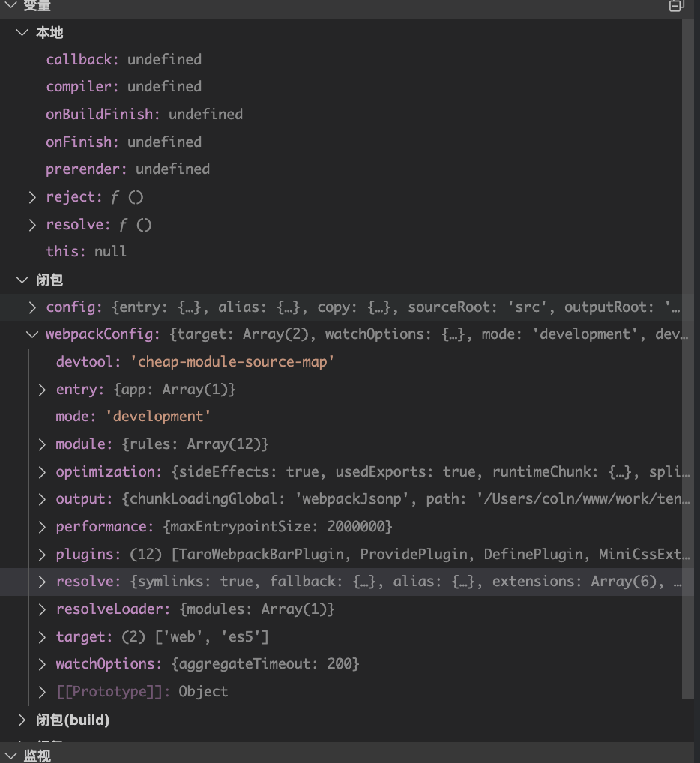Expand the target array node
This screenshot has height=763, width=700.
(x=42, y=637)
